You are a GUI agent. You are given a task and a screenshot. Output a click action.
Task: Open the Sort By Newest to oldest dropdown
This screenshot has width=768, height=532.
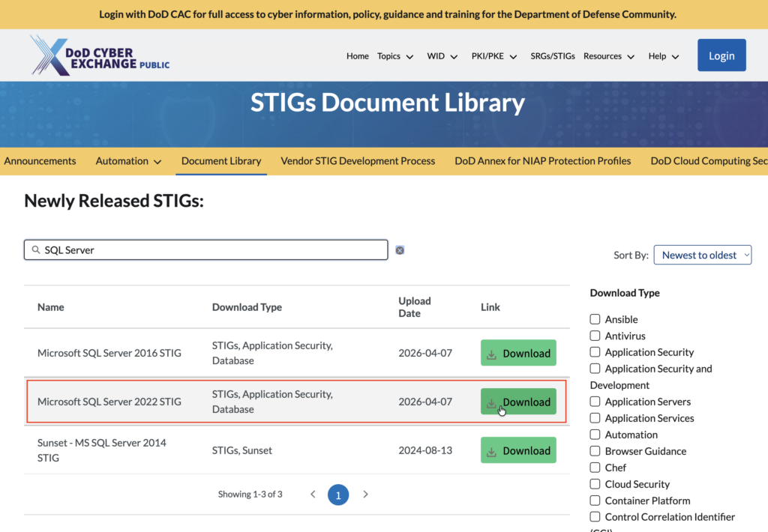coord(702,255)
